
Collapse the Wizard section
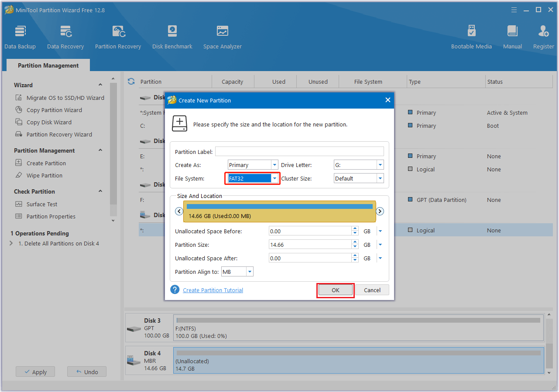click(x=100, y=85)
